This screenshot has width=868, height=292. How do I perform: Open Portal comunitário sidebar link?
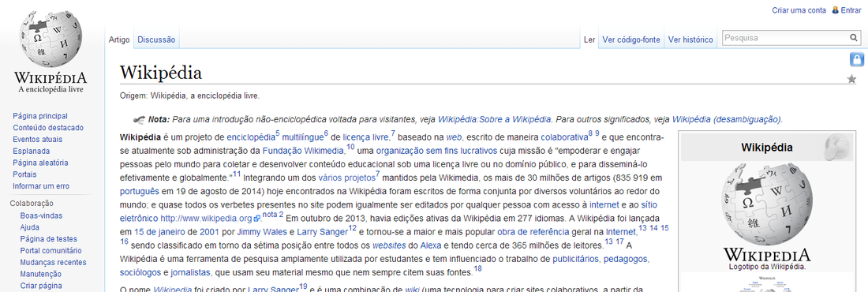pos(51,250)
